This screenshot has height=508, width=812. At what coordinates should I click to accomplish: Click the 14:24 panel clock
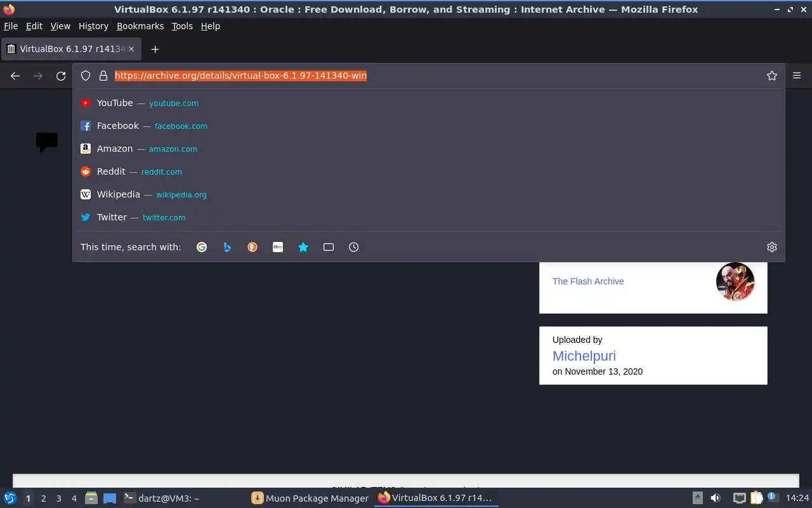tap(797, 498)
